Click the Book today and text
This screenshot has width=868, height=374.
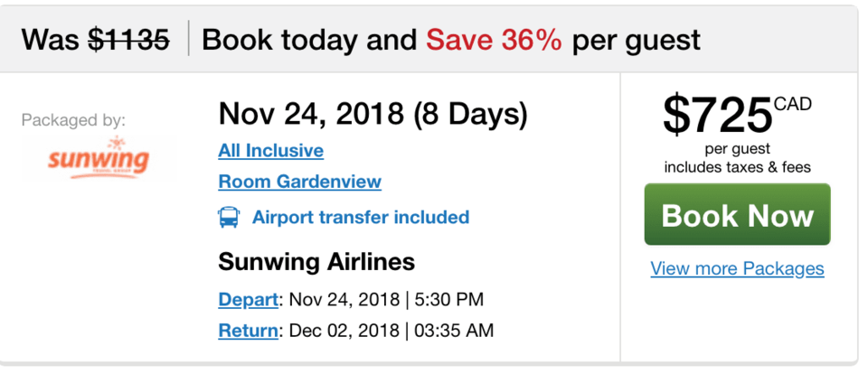coord(309,40)
